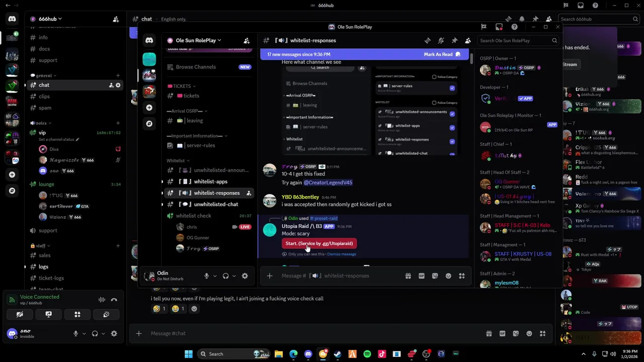Turn on camera in voice panel
This screenshot has width=644, height=362.
tap(20, 314)
